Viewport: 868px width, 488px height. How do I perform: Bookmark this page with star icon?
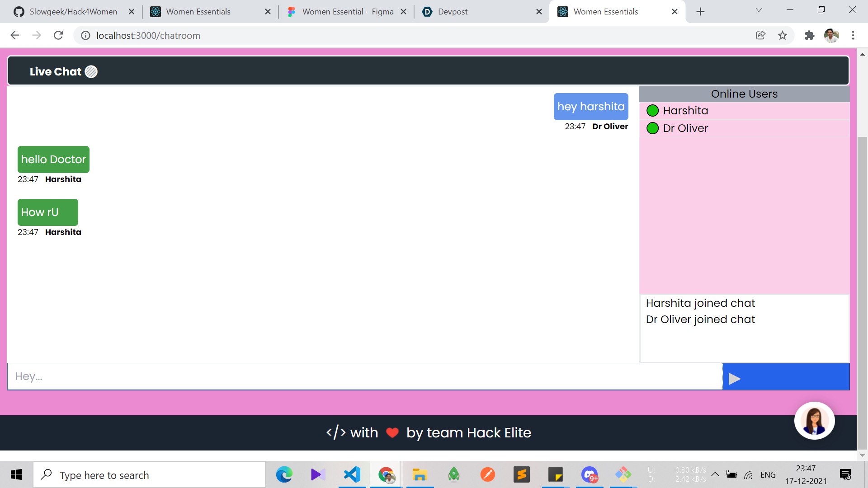(x=783, y=35)
